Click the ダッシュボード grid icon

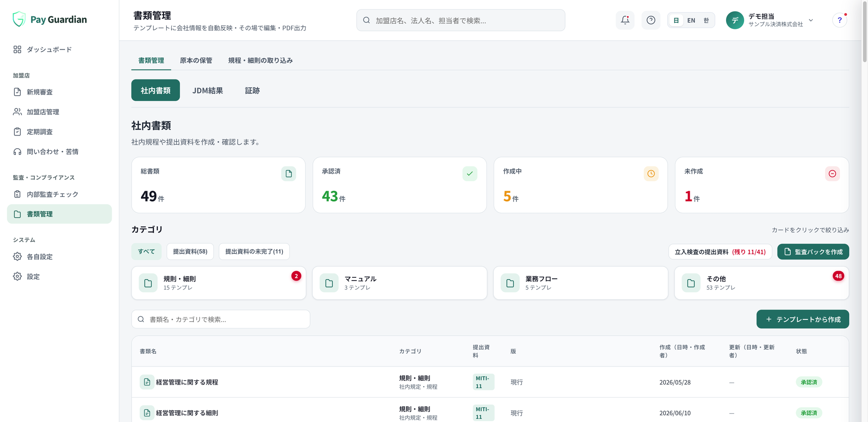17,49
